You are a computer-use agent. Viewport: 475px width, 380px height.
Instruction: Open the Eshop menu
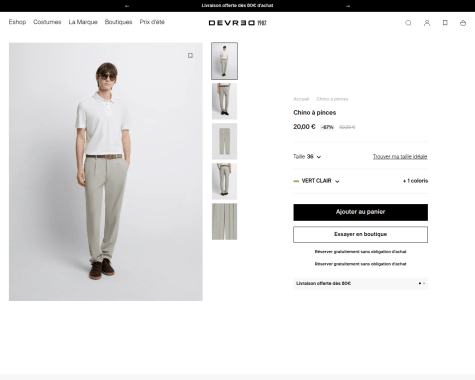click(17, 22)
